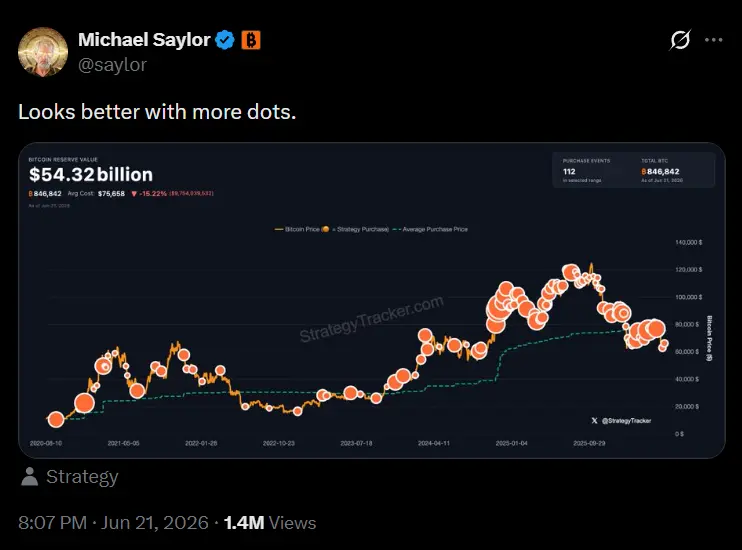Click the orange Bitcoin affiliate badge
Screen dimensions: 742x550
pyautogui.click(x=251, y=40)
